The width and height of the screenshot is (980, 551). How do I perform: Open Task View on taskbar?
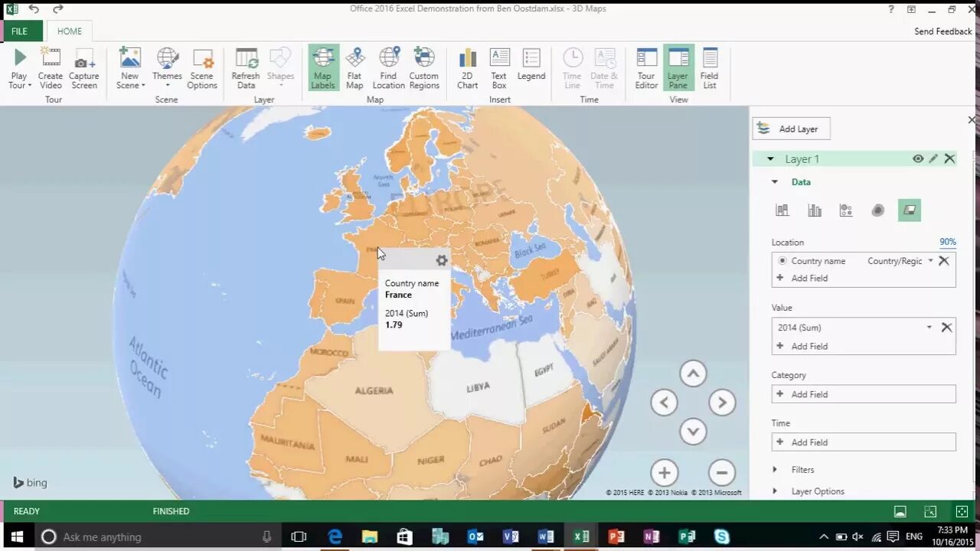299,536
